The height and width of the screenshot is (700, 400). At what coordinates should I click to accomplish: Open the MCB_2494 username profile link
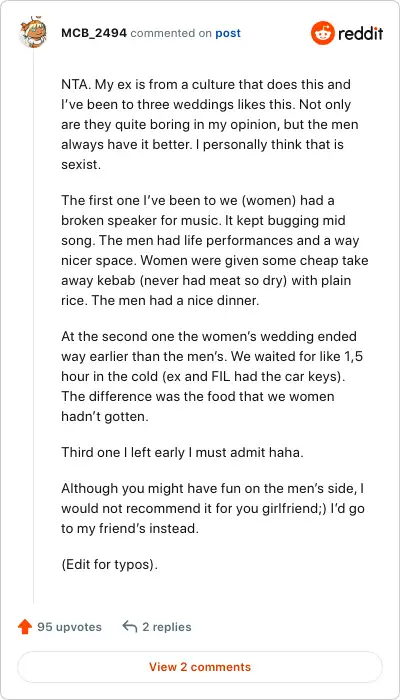click(x=94, y=33)
